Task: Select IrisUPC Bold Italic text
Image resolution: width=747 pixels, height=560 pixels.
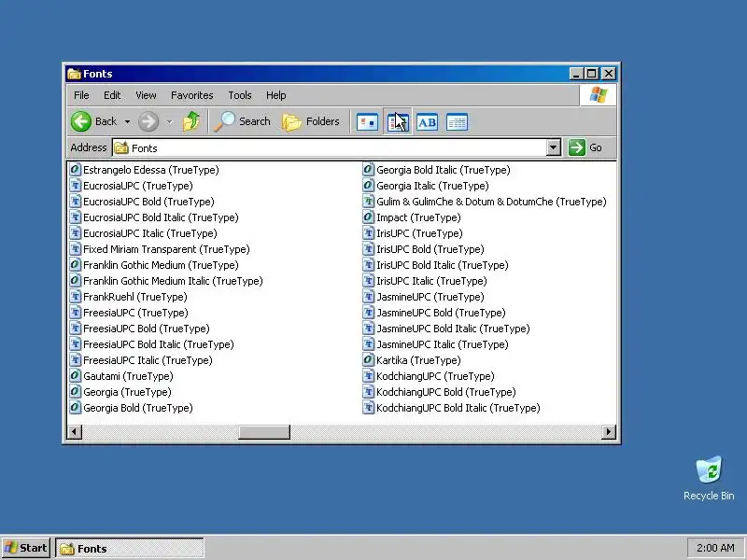Action: click(x=442, y=265)
